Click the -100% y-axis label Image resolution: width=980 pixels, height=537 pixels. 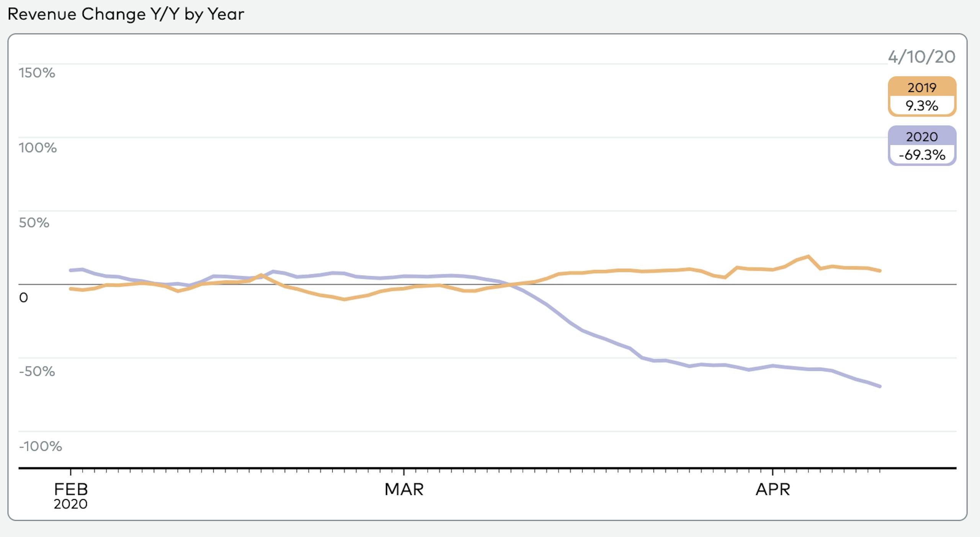coord(40,446)
